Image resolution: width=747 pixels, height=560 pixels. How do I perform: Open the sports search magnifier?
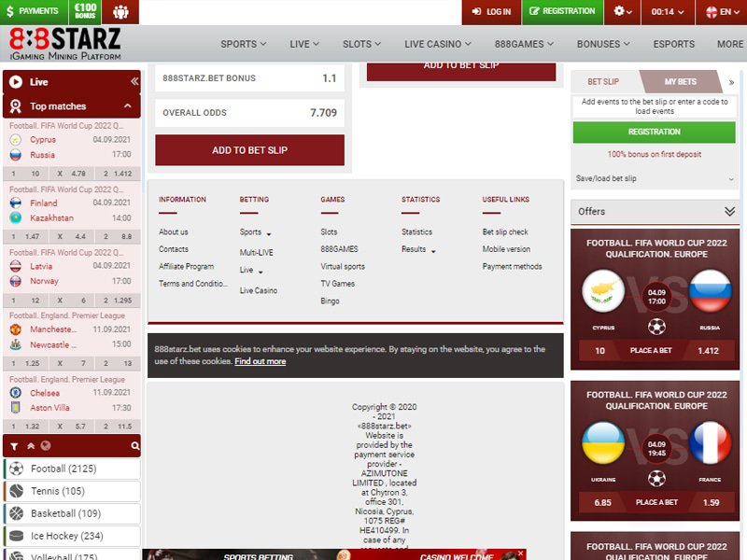tap(134, 446)
